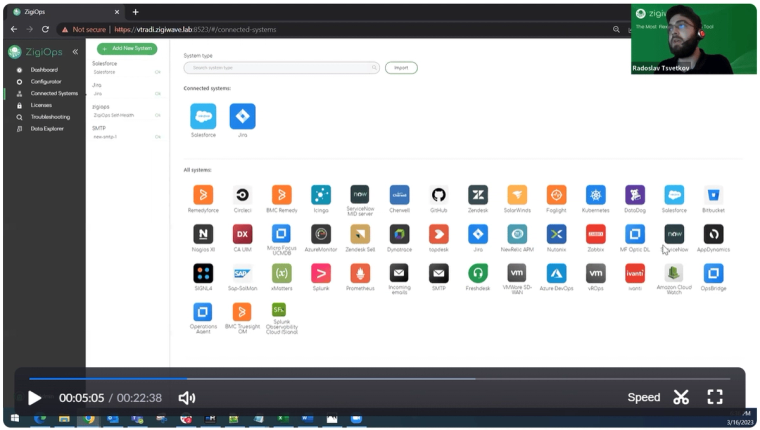Select the Freshdesk system icon
Viewport: 760px width, 430px height.
point(478,273)
